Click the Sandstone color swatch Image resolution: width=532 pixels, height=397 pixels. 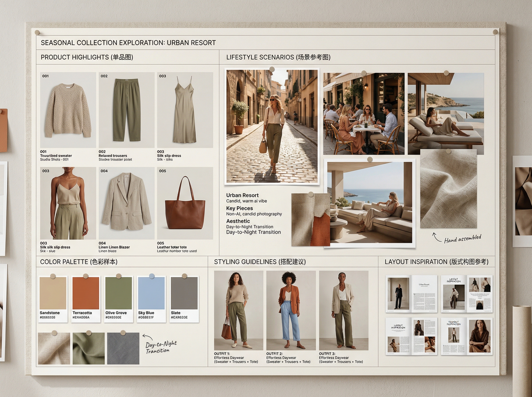(53, 293)
